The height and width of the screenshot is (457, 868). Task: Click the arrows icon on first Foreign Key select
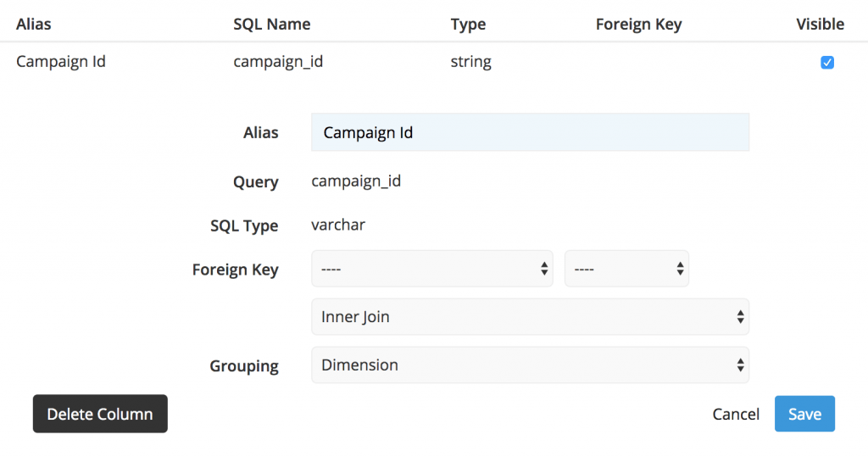[544, 269]
